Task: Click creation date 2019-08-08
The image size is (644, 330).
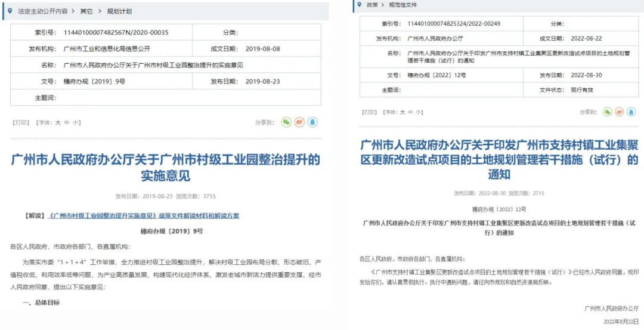Action: (263, 48)
